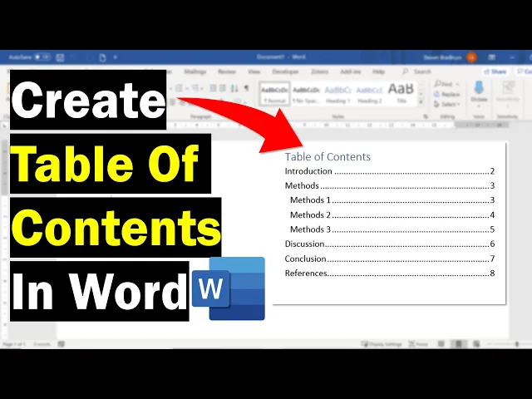Toggle the AutoSave switch
Viewport: 532px width, 399px height.
42,57
